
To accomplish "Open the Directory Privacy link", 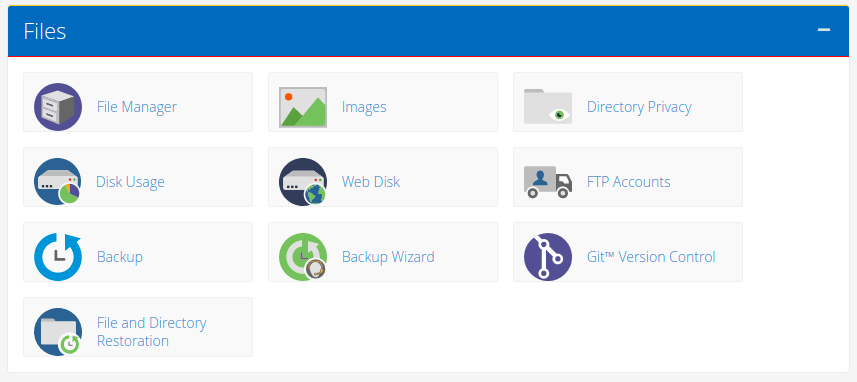I will 639,107.
